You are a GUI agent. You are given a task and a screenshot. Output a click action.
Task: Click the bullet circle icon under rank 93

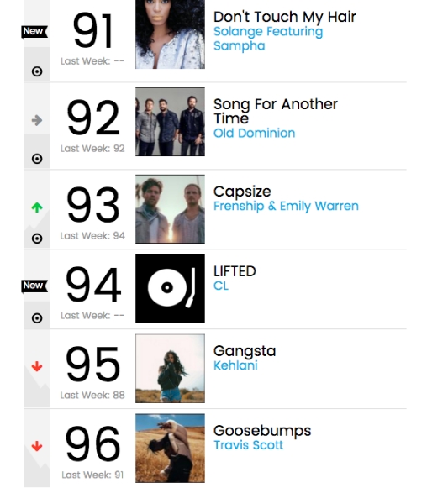[37, 239]
